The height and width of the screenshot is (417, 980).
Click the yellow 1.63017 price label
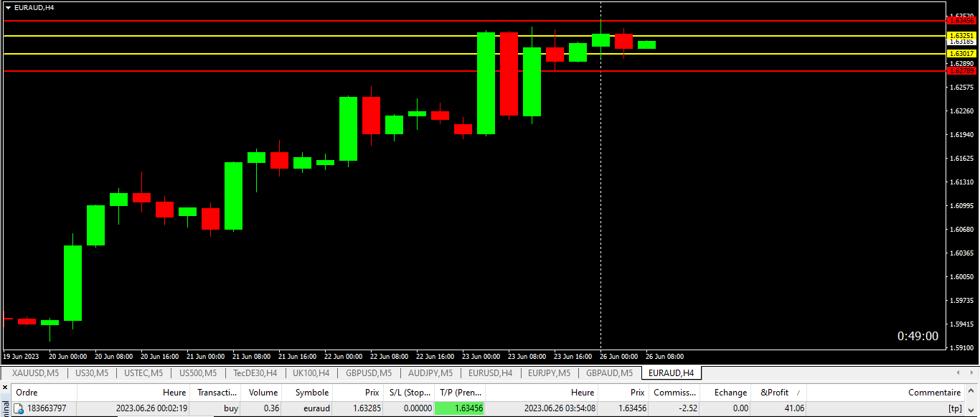[961, 54]
